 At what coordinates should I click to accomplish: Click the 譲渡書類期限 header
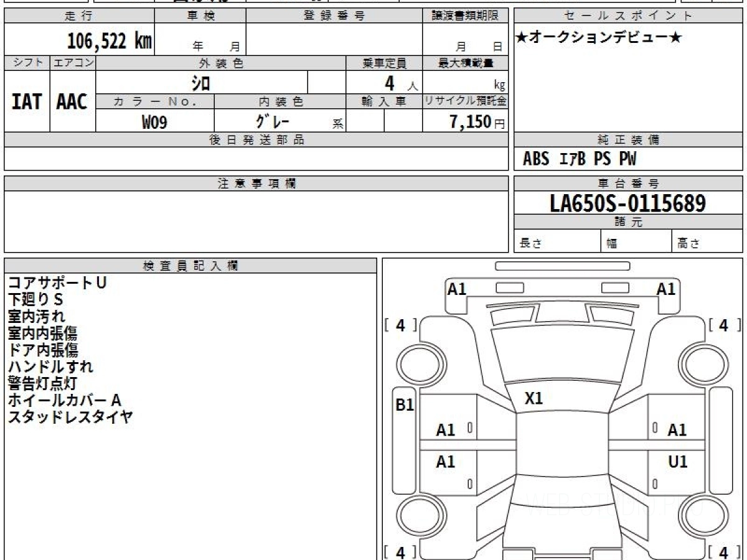tap(466, 16)
